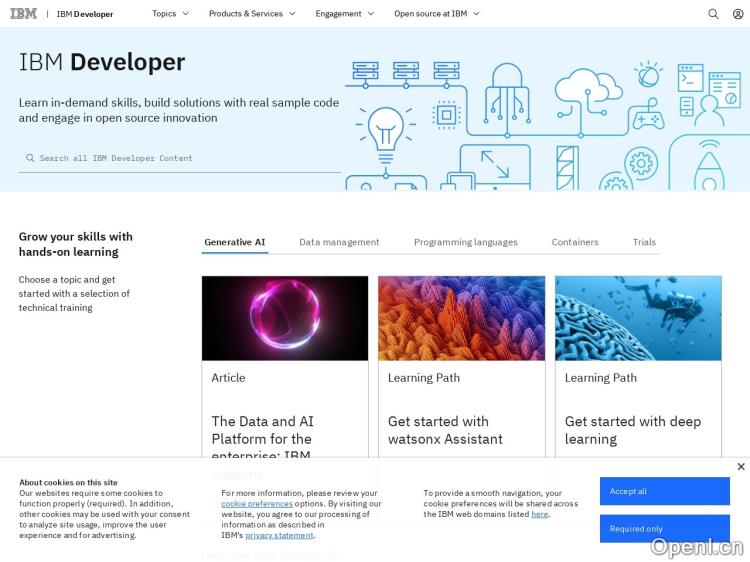This screenshot has width=750, height=562.
Task: Choose Required only cookies button
Action: tap(664, 529)
